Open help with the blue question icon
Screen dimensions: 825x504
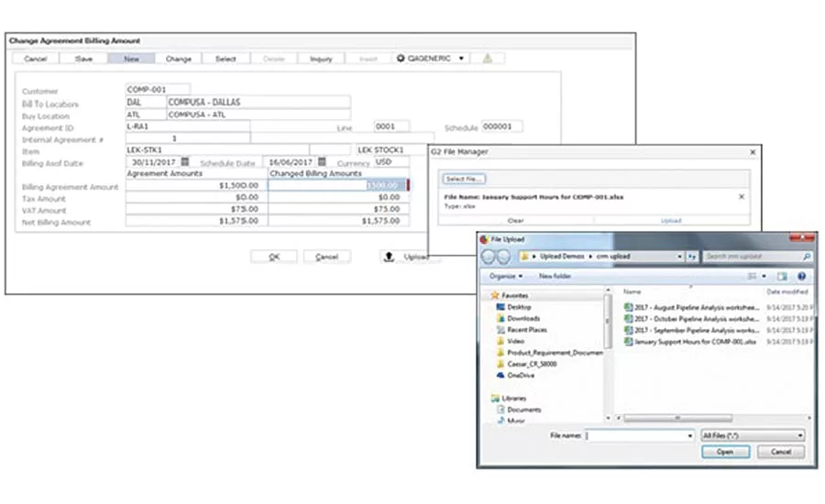coord(801,276)
